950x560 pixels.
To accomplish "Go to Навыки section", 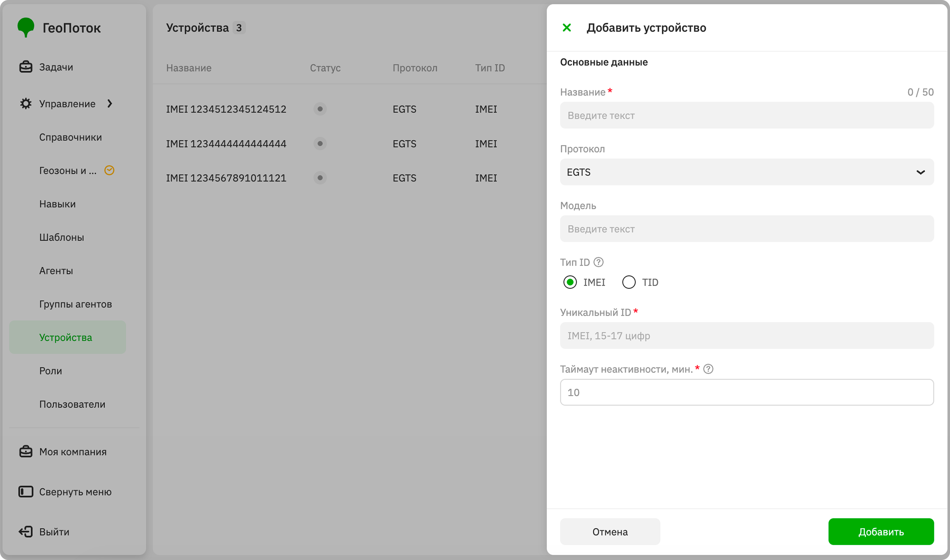I will tap(57, 204).
